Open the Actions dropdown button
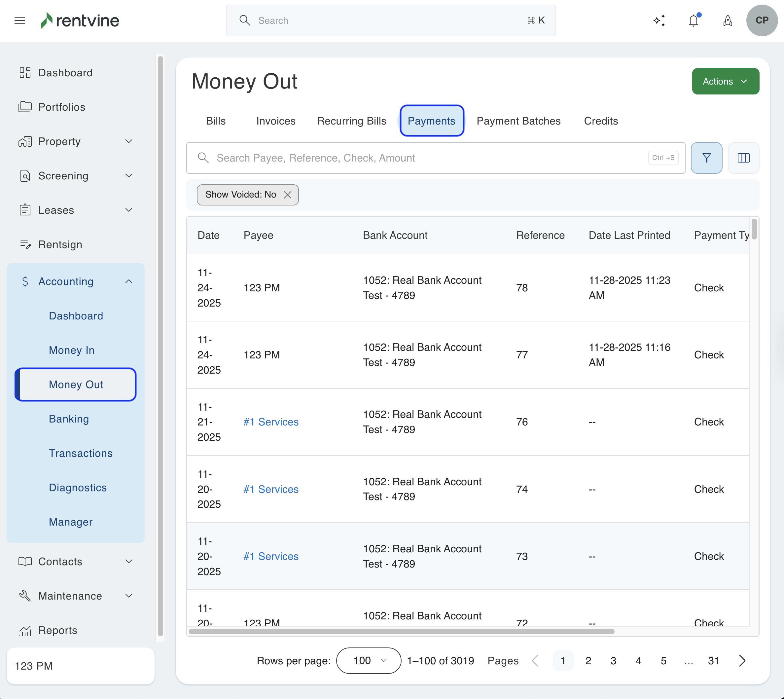 (725, 81)
